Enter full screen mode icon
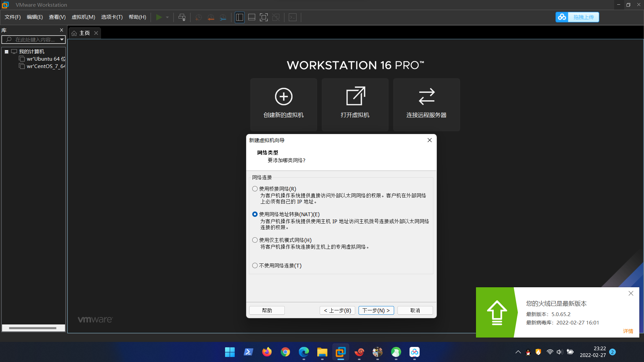 264,17
